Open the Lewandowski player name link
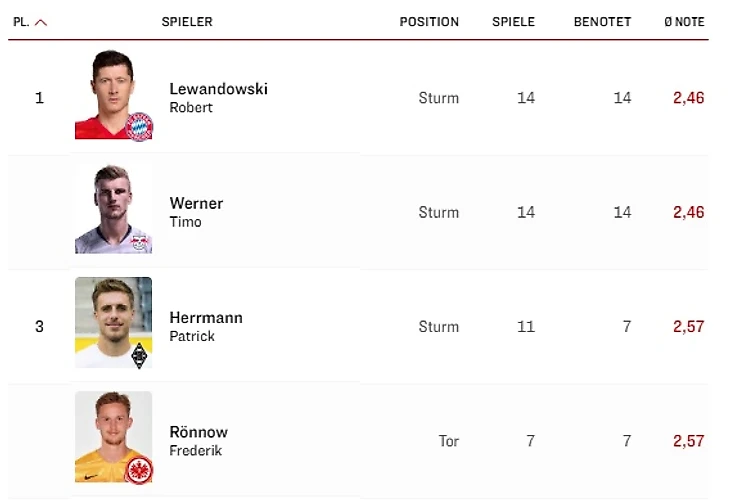730x500 pixels. [x=218, y=89]
